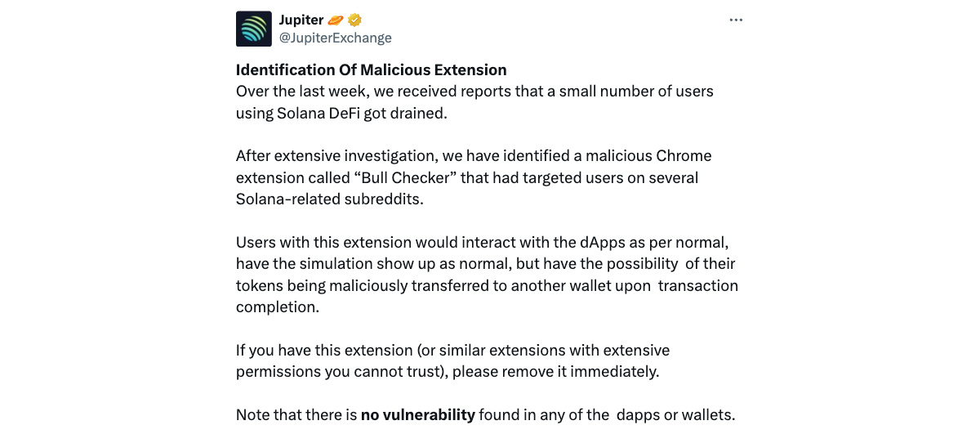Image resolution: width=980 pixels, height=443 pixels.
Task: Click the planet emoji beside Jupiter
Action: click(336, 20)
